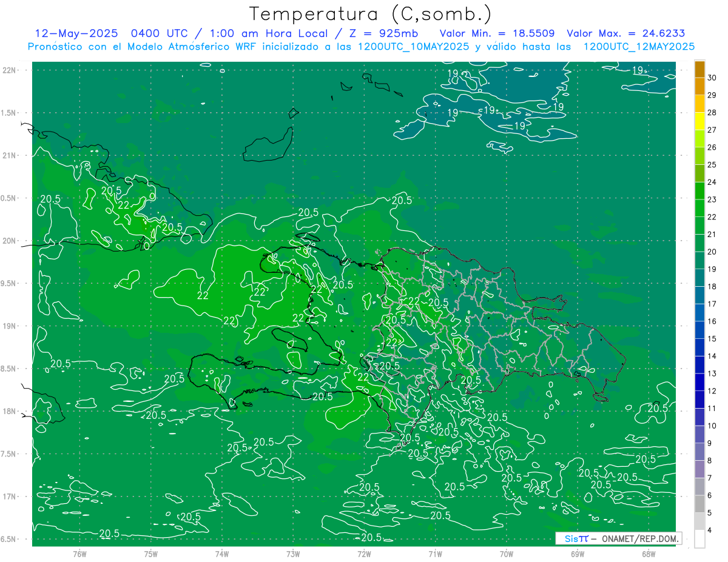
Task: Click the '69W' longitude axis label
Action: click(578, 554)
